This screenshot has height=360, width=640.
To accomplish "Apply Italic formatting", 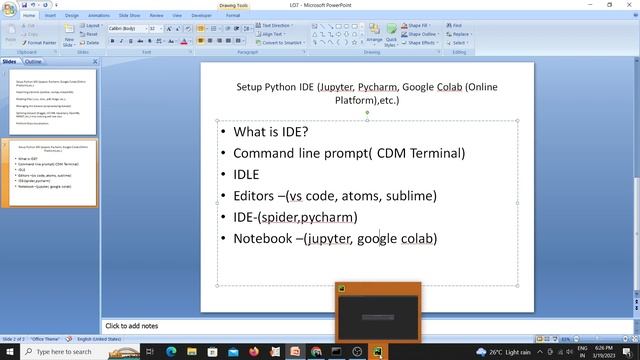I will pyautogui.click(x=122, y=41).
